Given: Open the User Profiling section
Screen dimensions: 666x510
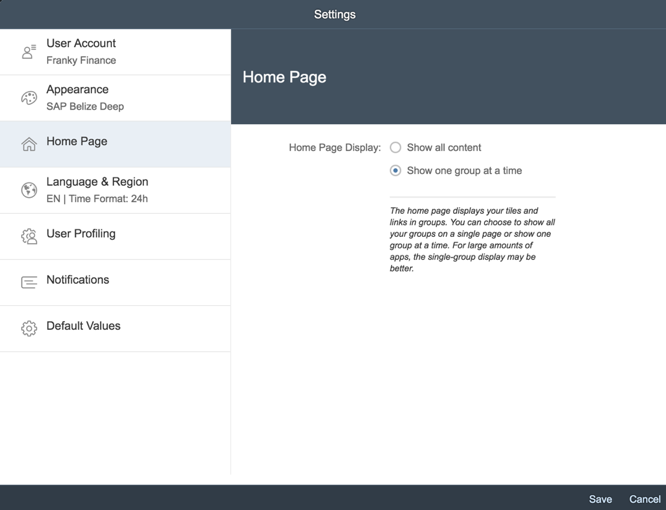Looking at the screenshot, I should (115, 237).
